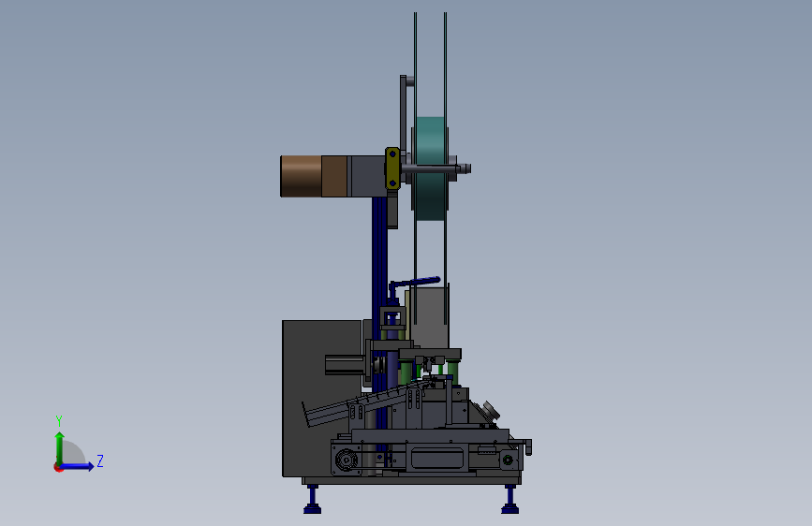Select the yellow mounting bracket
This screenshot has width=812, height=526.
[392, 168]
